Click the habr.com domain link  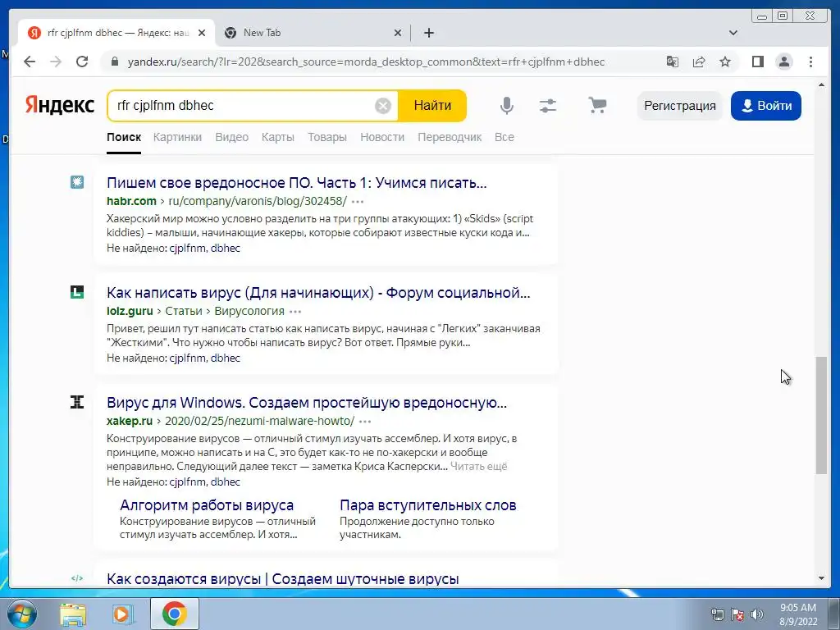coord(131,202)
